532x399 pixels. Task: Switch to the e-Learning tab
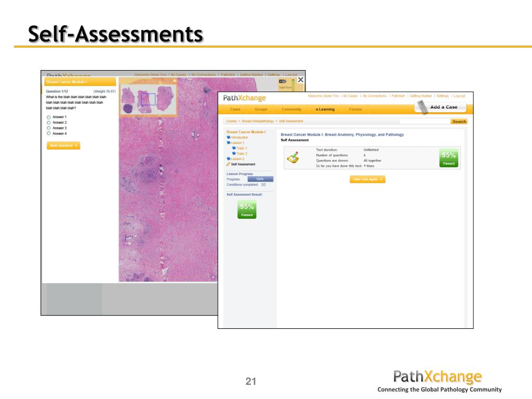[325, 109]
